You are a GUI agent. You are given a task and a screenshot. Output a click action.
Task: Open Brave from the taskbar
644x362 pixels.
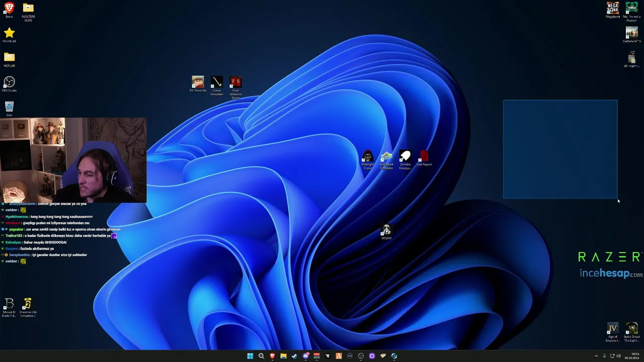click(272, 356)
